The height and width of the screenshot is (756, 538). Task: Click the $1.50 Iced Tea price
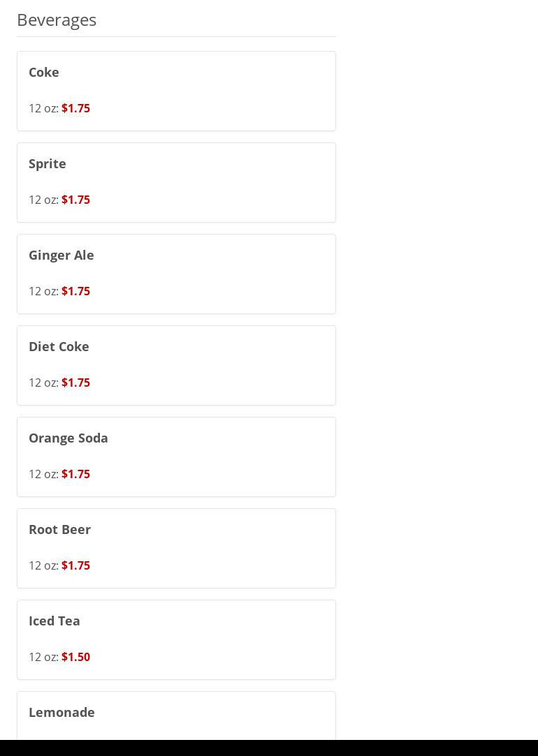(75, 657)
